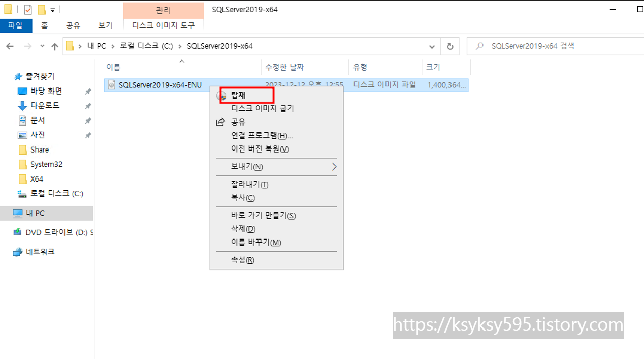Screen dimensions: 644x359
Task: Click the Back navigation arrow
Action: pos(10,46)
